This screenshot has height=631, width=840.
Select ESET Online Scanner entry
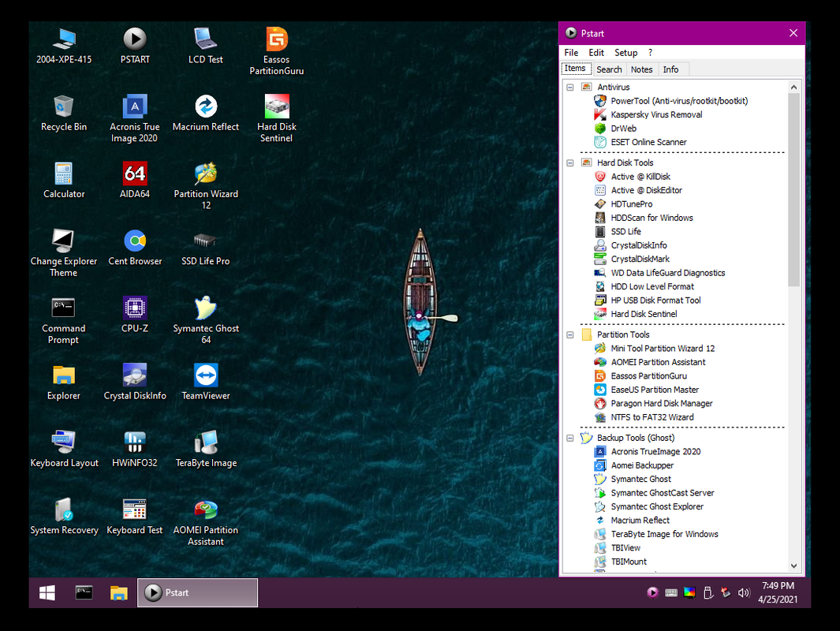(648, 142)
